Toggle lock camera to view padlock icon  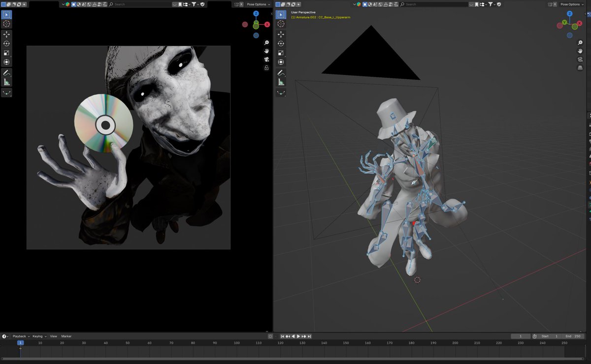coord(266,68)
